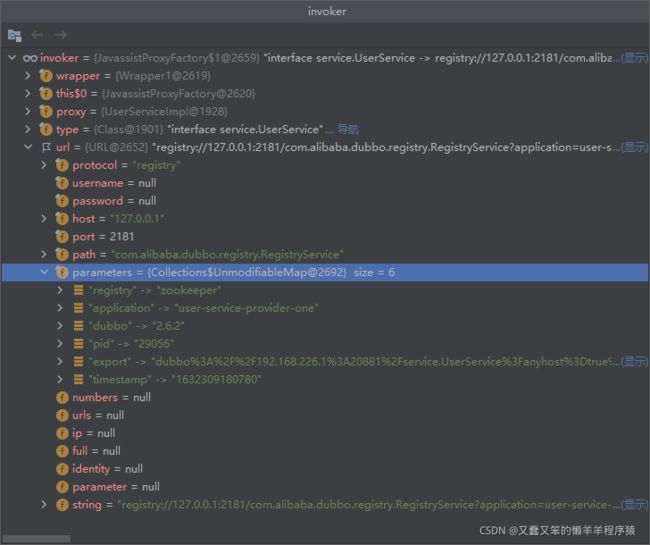Expand the wrapper field node
The width and height of the screenshot is (650, 545).
pyautogui.click(x=28, y=75)
